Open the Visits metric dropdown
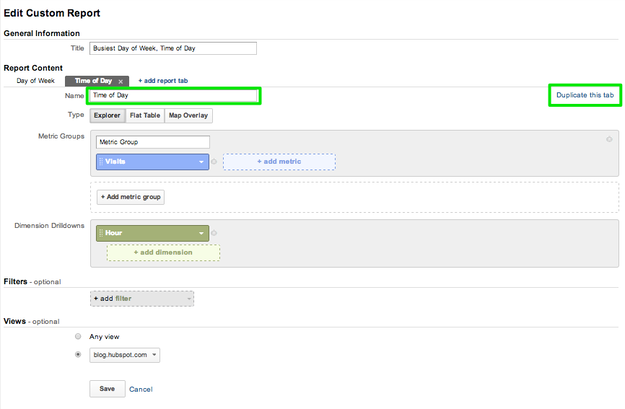Image resolution: width=625 pixels, height=409 pixels. click(202, 160)
